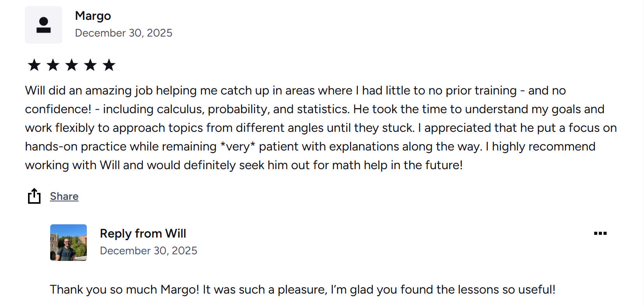This screenshot has height=306, width=644.
Task: Click Margo's default avatar icon
Action: 44,25
